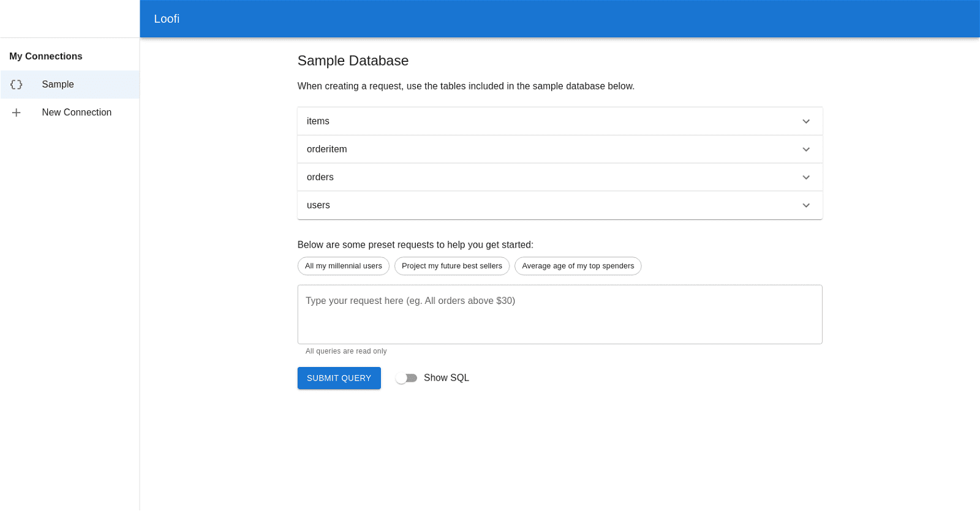Select the Sample connection label
980x511 pixels.
(x=58, y=85)
